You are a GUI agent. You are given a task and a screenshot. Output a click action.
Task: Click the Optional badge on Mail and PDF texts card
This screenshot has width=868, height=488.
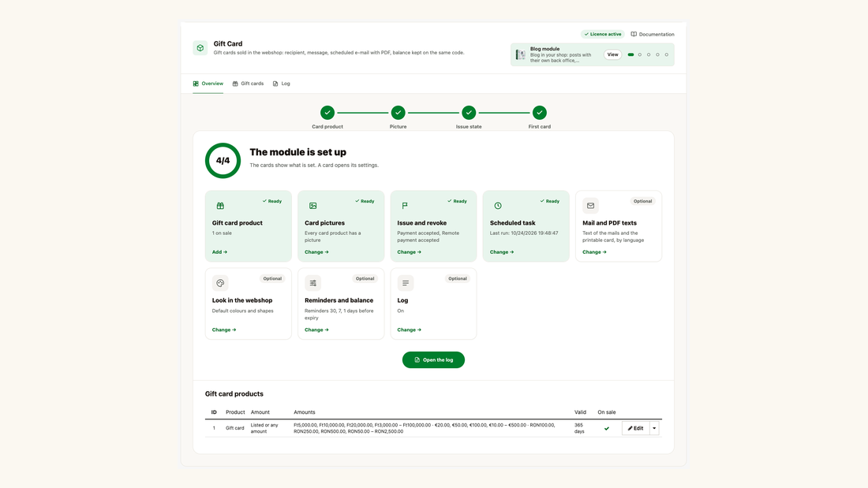642,201
